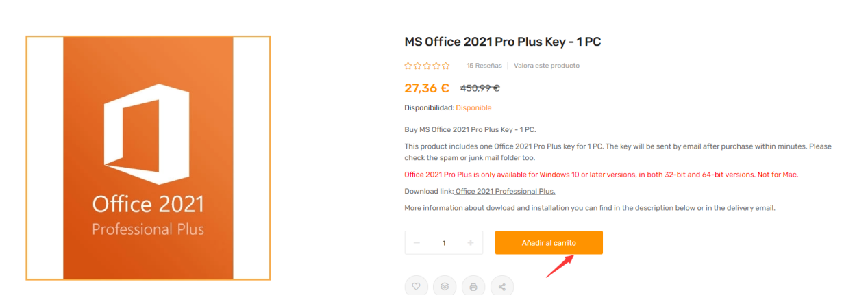Rate with the second star
Viewport: 868px width, 295px height.
418,66
